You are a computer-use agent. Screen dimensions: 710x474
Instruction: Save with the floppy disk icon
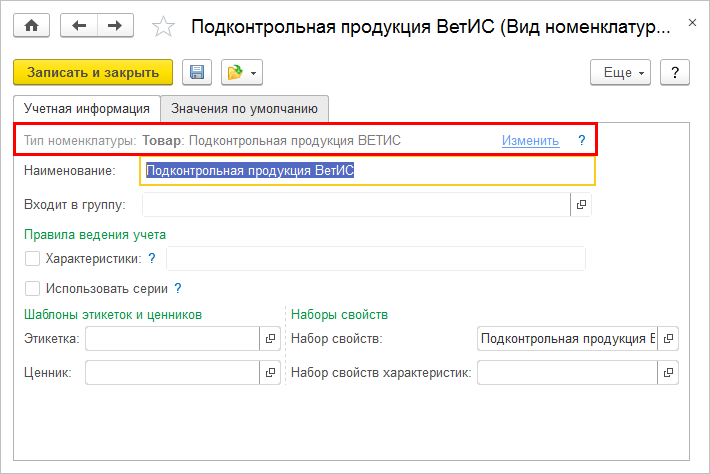click(x=197, y=72)
